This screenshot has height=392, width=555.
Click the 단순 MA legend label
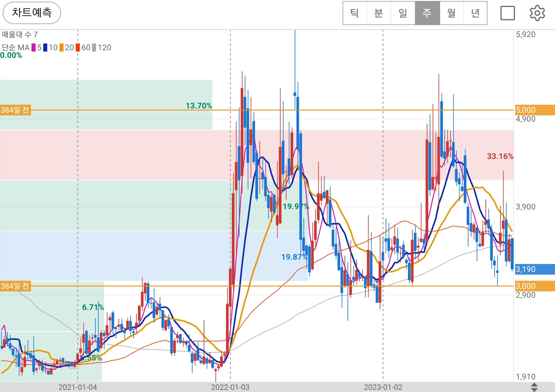click(x=16, y=47)
